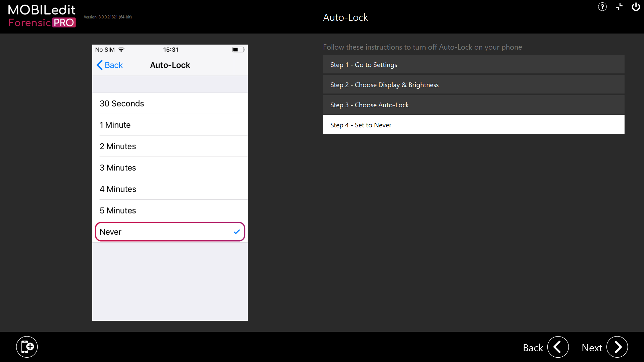The height and width of the screenshot is (362, 644).
Task: Choose the 2 Minutes list entry
Action: [x=170, y=146]
